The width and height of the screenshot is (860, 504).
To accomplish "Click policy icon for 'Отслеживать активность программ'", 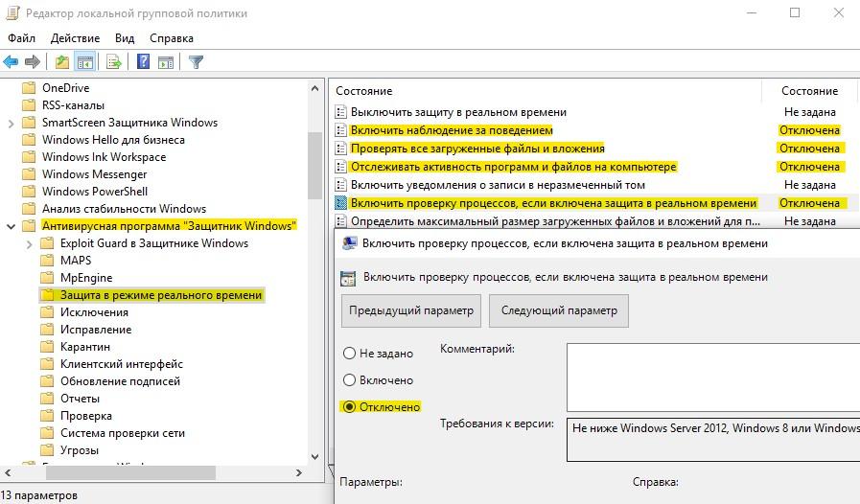I will point(340,167).
